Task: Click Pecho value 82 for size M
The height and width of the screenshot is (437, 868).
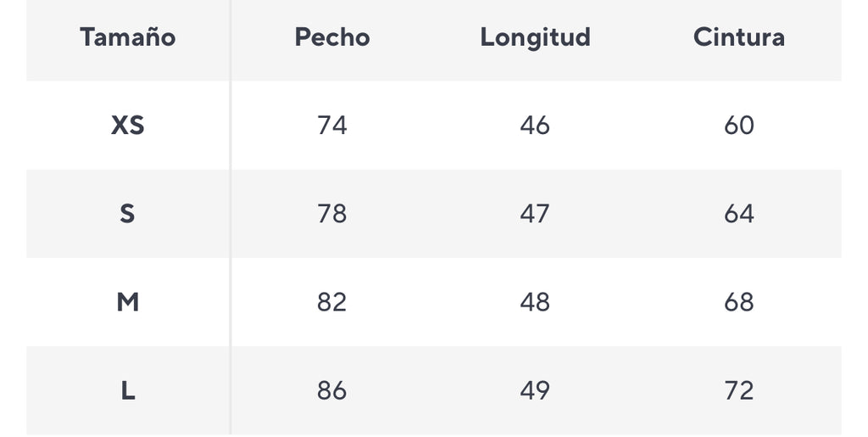Action: click(x=332, y=302)
